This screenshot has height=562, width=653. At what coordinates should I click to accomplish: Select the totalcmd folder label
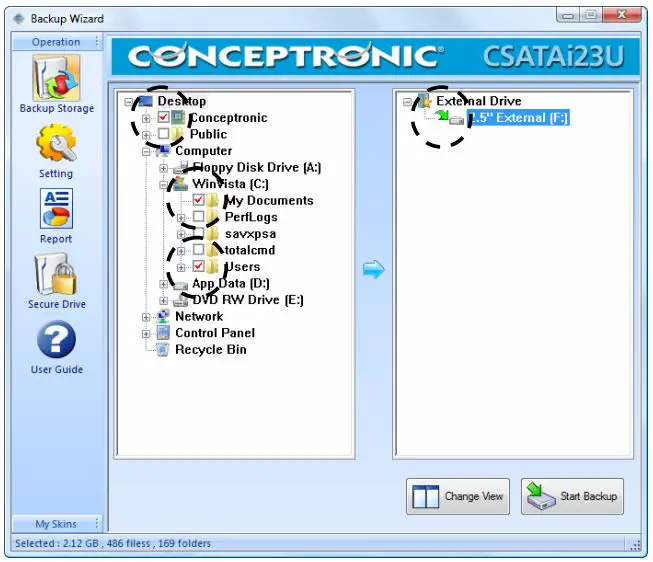point(250,250)
